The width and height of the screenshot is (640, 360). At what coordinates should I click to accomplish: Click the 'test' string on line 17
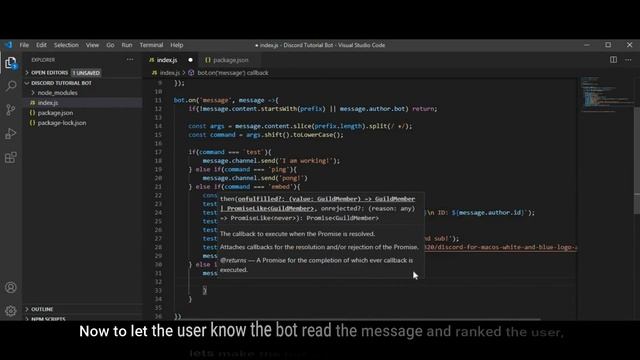253,152
